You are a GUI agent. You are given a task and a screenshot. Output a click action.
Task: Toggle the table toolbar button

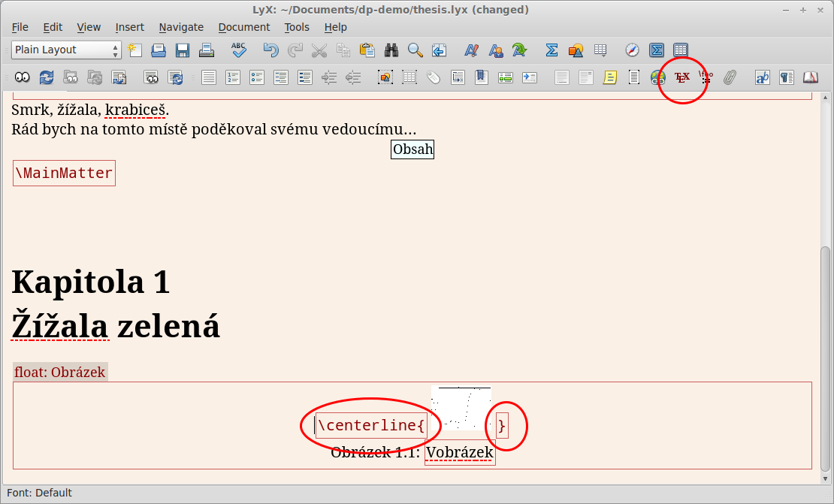click(x=681, y=50)
